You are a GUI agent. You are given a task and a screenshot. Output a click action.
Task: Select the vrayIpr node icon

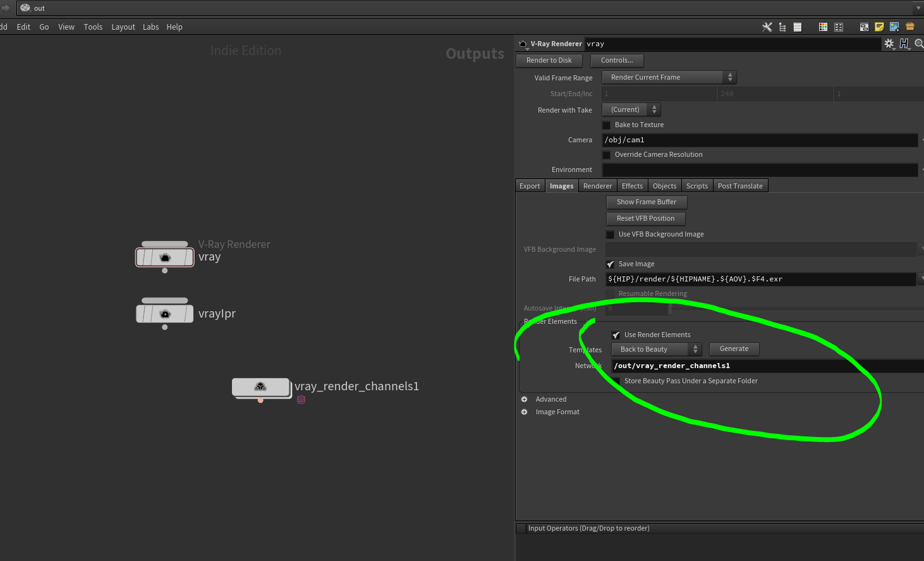(165, 314)
